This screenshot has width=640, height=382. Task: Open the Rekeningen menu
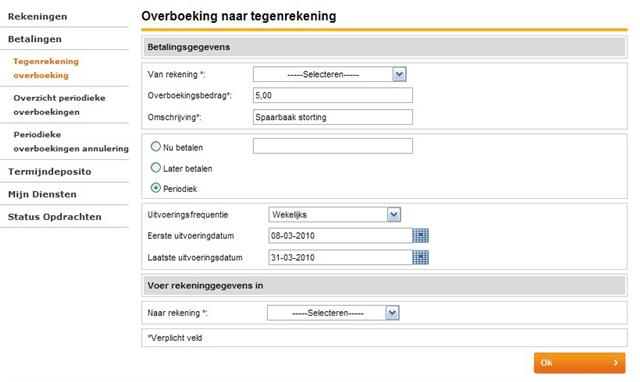(x=38, y=17)
